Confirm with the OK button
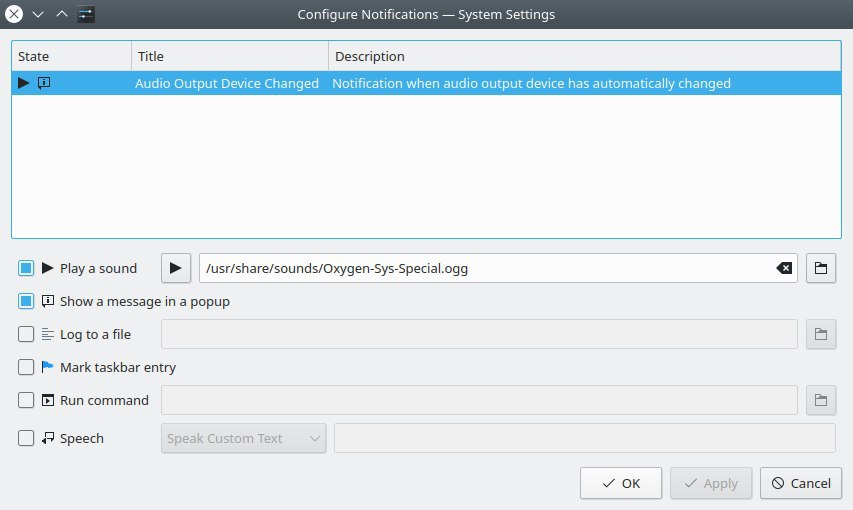The height and width of the screenshot is (510, 853). pos(621,483)
